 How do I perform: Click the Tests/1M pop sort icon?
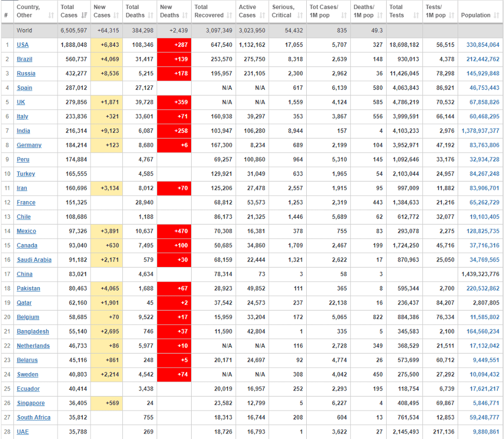tap(451, 15)
